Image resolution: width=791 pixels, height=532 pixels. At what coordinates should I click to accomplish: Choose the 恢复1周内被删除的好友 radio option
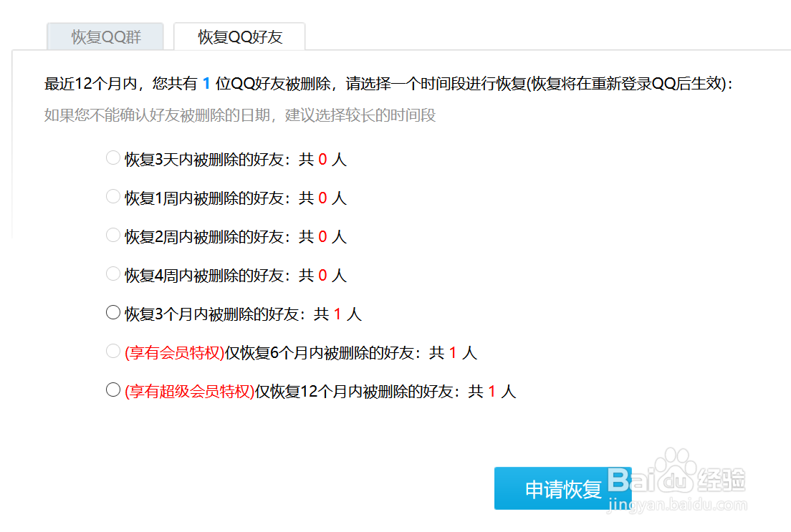click(113, 197)
